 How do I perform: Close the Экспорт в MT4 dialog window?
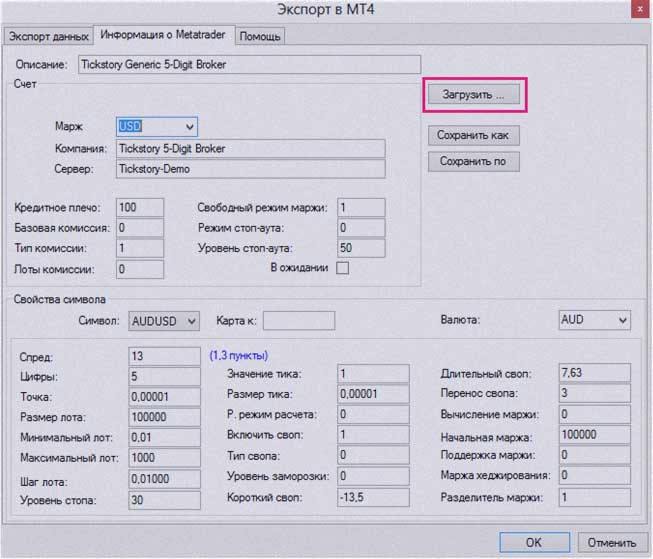click(x=637, y=9)
